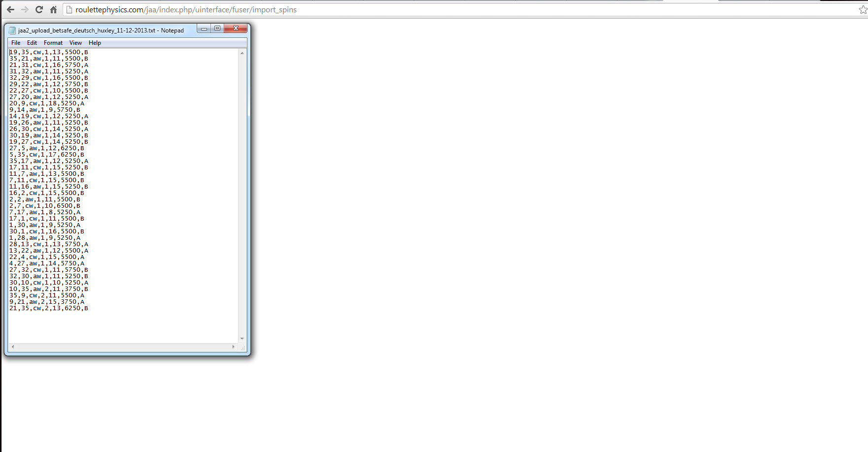Viewport: 868px width, 452px height.
Task: Go to the browser Home page
Action: click(53, 10)
